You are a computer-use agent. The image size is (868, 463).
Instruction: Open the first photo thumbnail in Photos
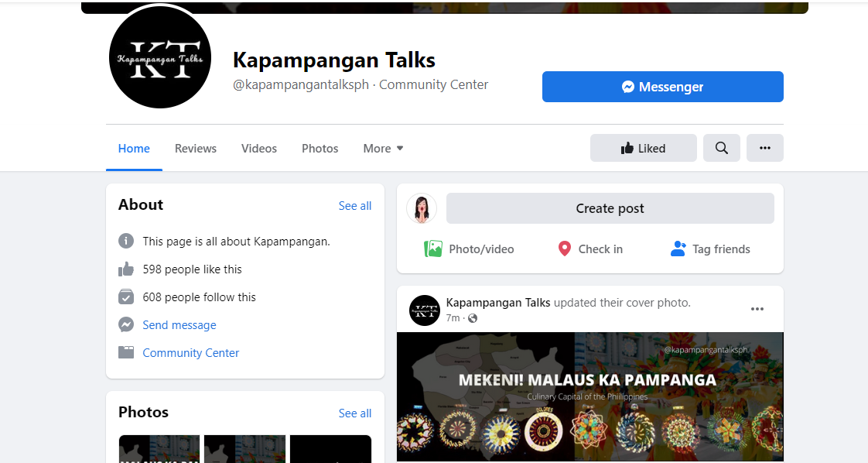click(159, 449)
